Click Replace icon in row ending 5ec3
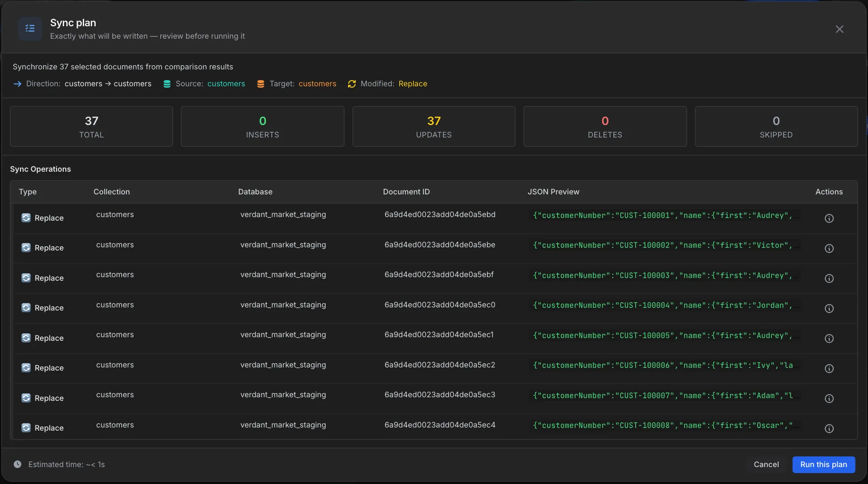Screen dimensions: 868x484 click(x=26, y=398)
